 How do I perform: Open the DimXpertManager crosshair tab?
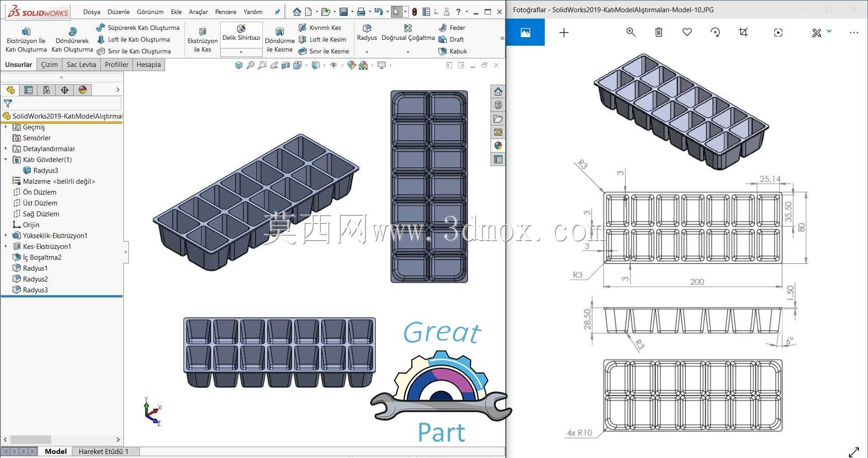click(65, 90)
